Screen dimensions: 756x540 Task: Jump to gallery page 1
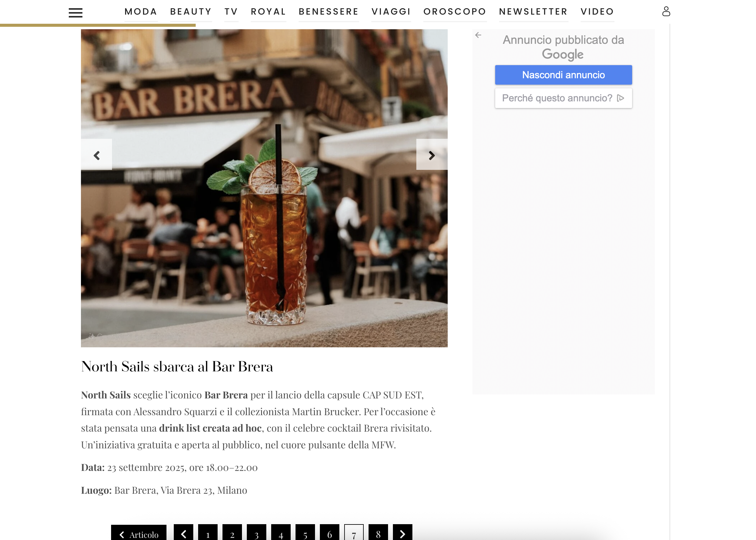coord(208,533)
